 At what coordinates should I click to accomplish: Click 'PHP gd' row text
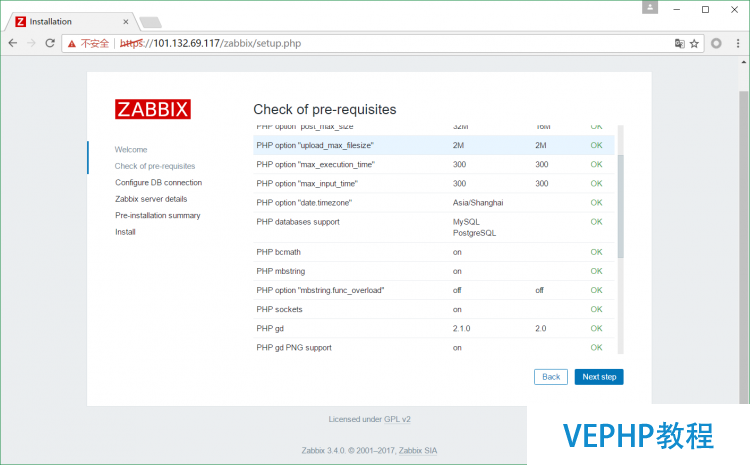pyautogui.click(x=270, y=328)
